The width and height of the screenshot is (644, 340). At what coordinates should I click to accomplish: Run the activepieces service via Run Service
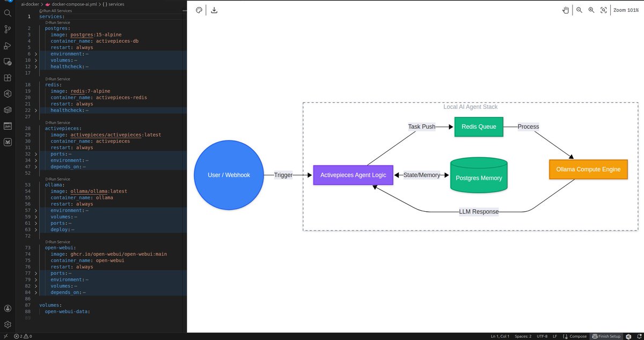57,123
